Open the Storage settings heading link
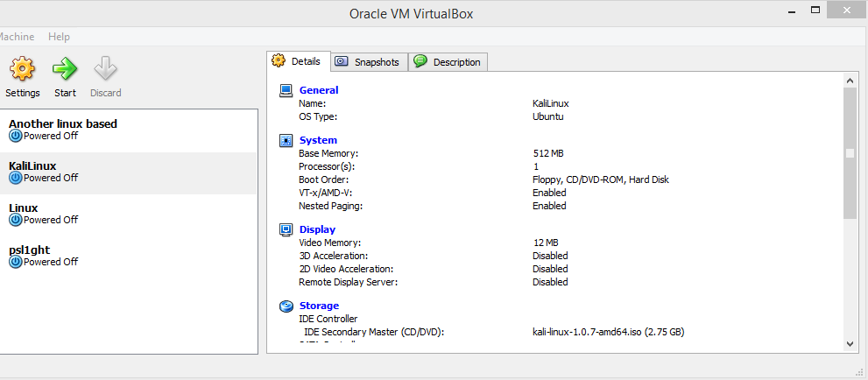Image resolution: width=868 pixels, height=380 pixels. coord(319,306)
